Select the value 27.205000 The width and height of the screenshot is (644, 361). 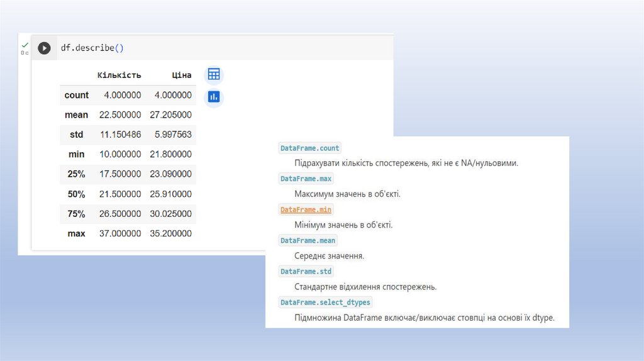pos(170,115)
